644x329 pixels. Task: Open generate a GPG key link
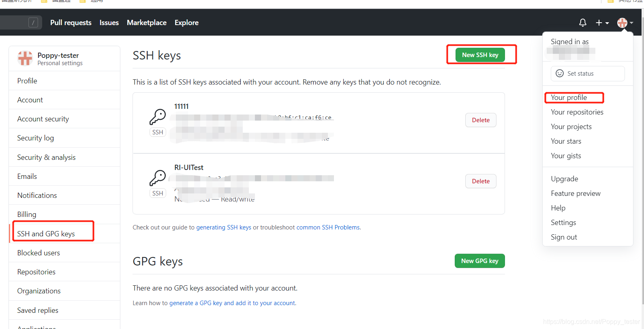point(232,303)
